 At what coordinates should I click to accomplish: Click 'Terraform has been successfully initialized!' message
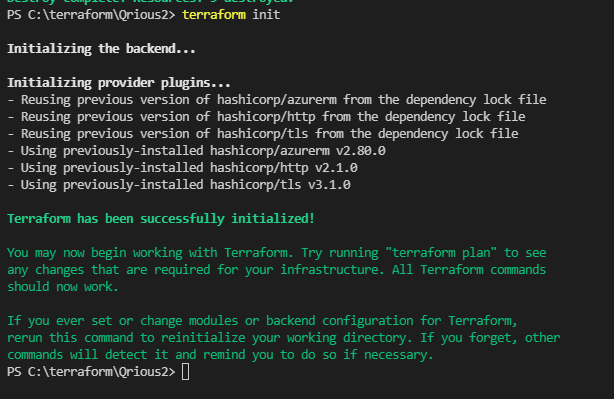click(x=161, y=218)
